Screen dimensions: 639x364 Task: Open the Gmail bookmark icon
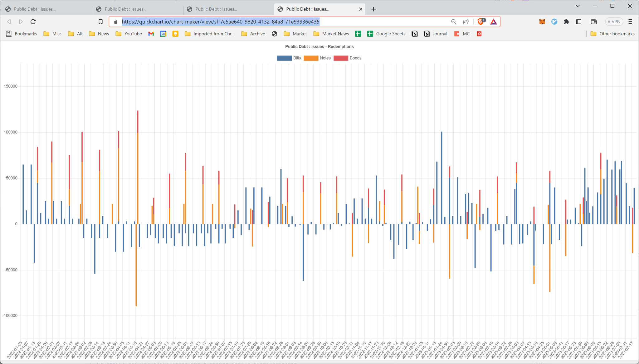coord(151,34)
